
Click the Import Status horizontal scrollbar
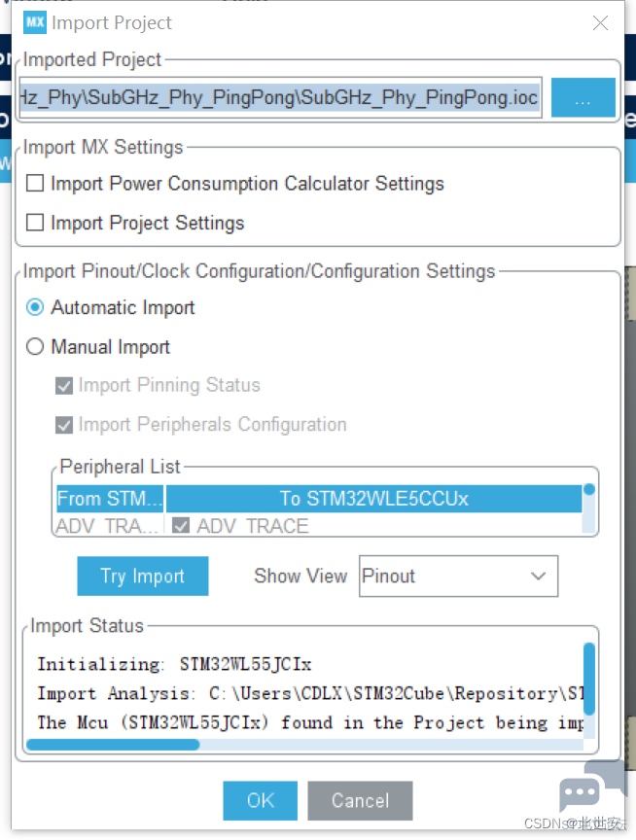point(304,744)
